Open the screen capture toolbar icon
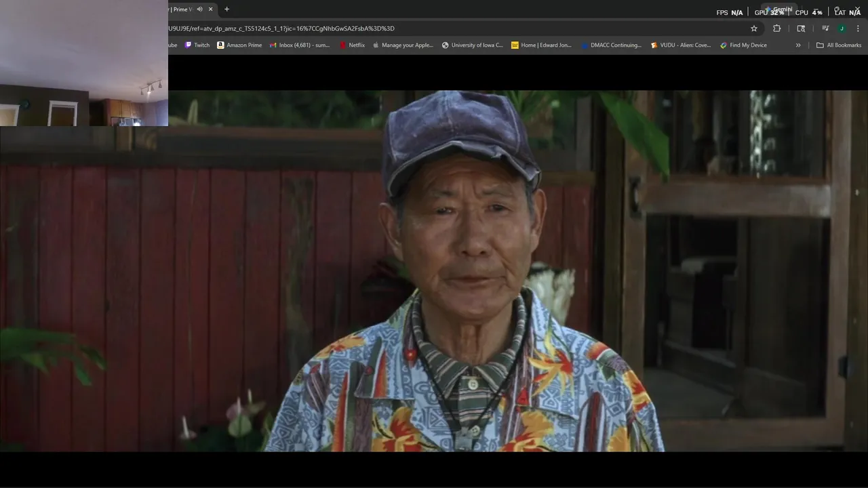The height and width of the screenshot is (488, 868). (801, 28)
